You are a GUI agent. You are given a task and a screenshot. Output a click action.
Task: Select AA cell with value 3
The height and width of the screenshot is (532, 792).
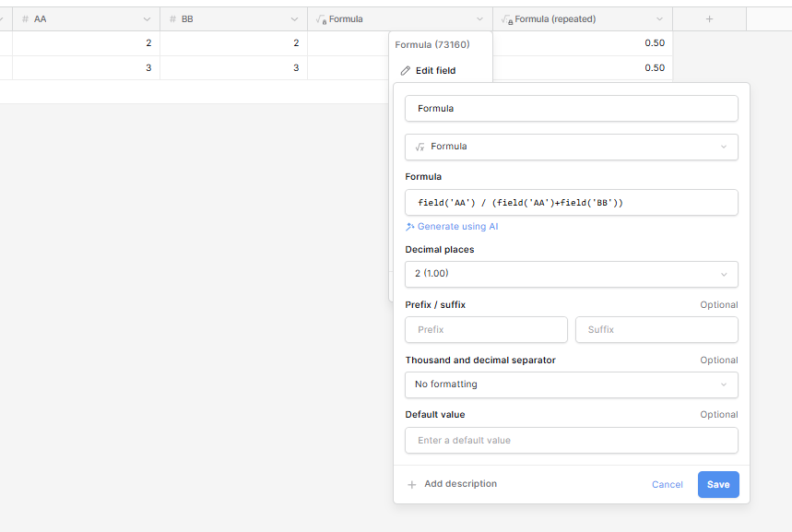coord(86,67)
